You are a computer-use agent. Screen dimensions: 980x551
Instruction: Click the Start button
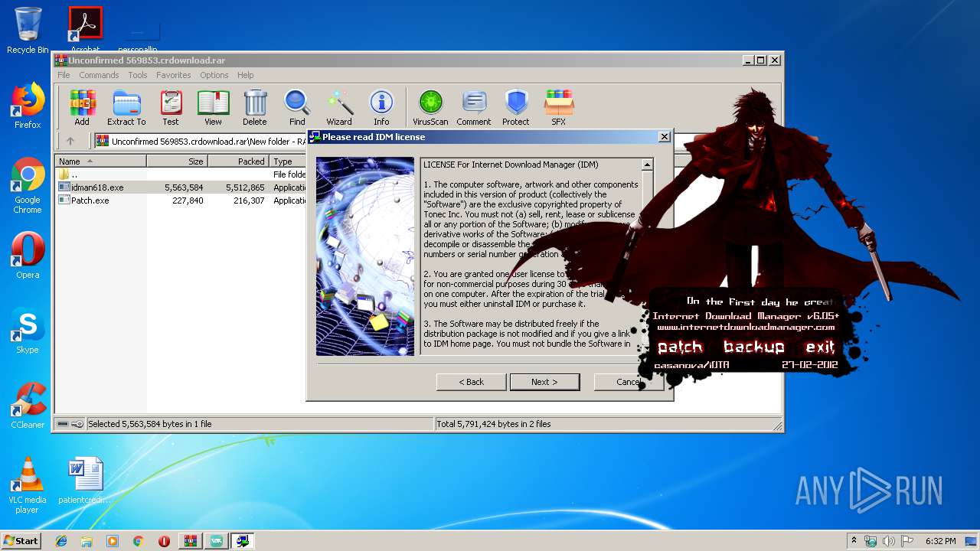(21, 541)
